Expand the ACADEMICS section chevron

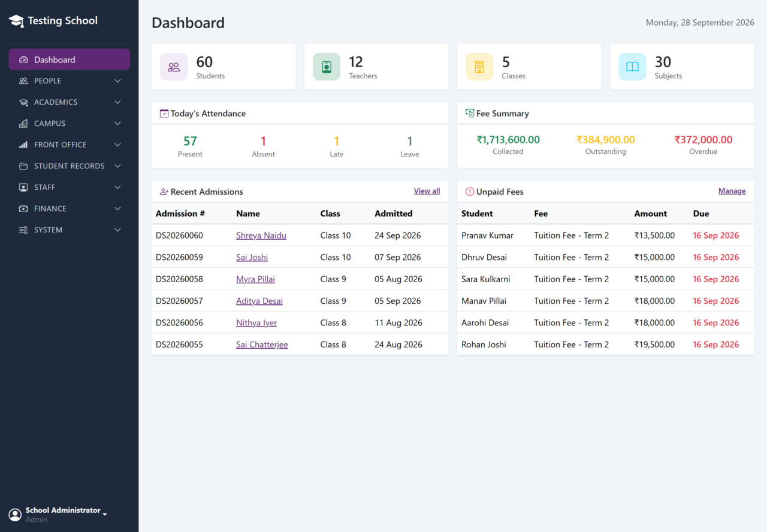click(117, 102)
